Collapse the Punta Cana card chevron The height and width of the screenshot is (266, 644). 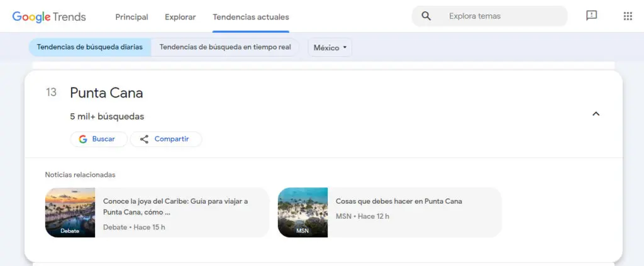click(596, 114)
